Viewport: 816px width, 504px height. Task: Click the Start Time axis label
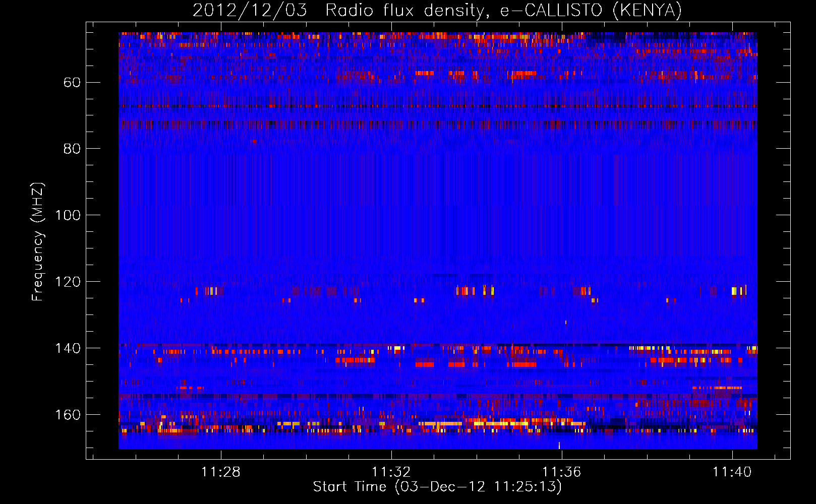pos(437,487)
